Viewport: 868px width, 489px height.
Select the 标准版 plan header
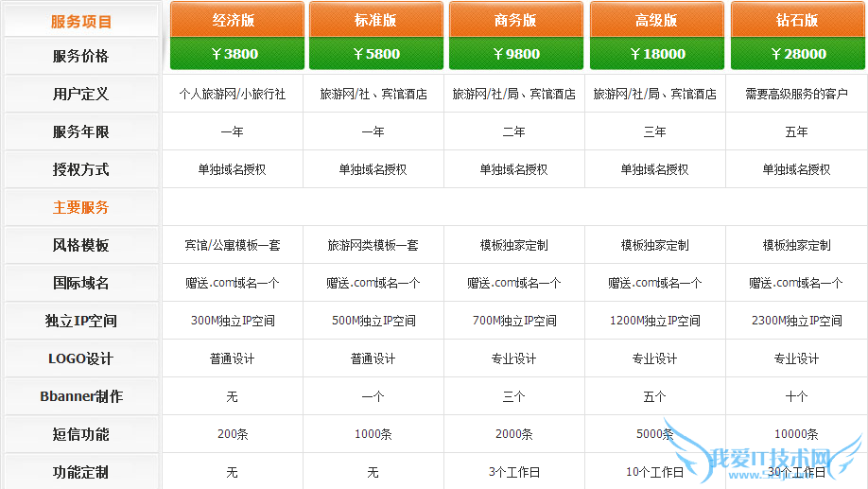[x=376, y=19]
